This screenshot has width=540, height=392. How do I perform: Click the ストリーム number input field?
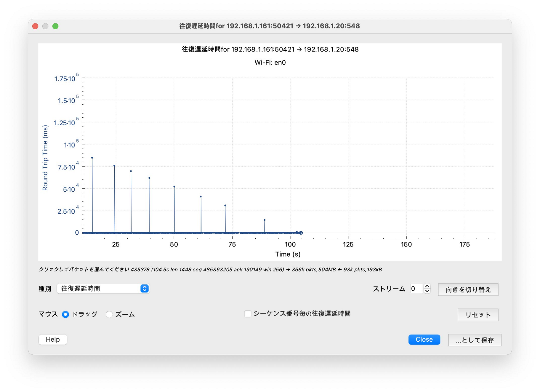[416, 289]
